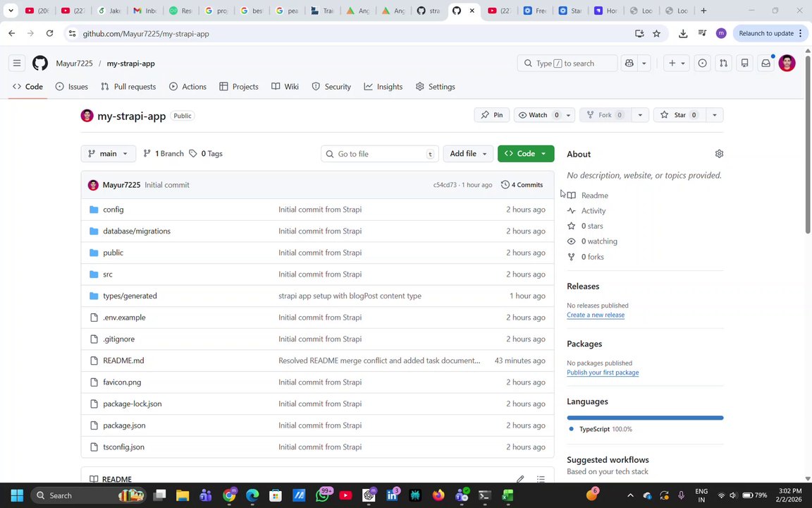Open the Fork options dropdown arrow
The width and height of the screenshot is (812, 508).
point(640,115)
